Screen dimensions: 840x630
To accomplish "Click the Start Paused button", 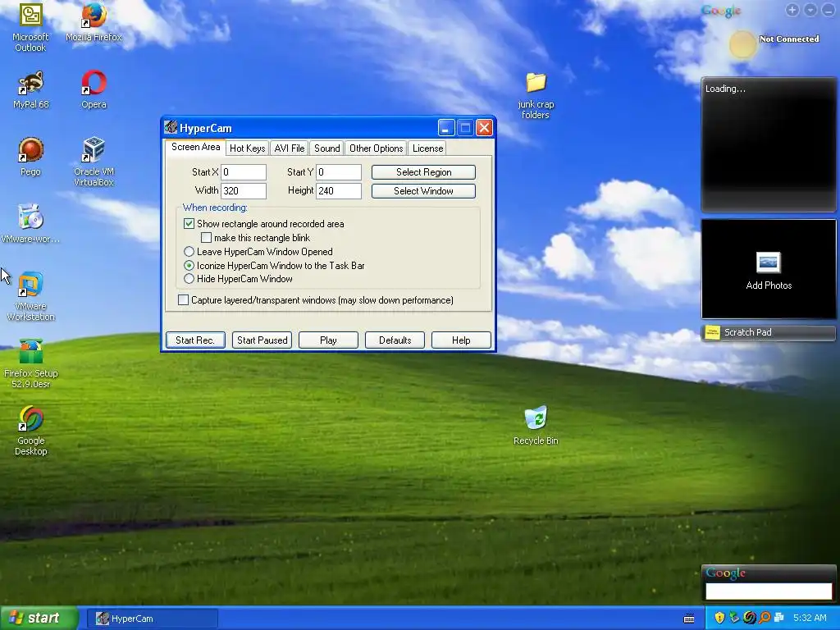I will coord(262,340).
